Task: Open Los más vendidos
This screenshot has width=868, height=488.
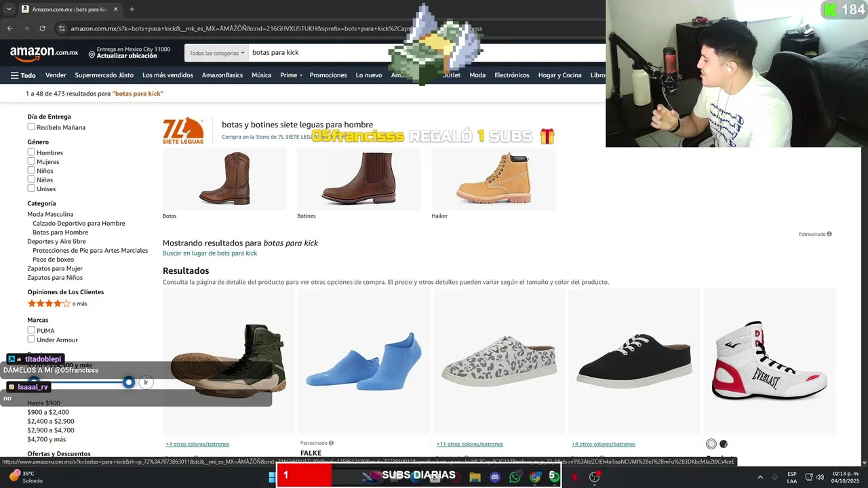Action: coord(167,75)
